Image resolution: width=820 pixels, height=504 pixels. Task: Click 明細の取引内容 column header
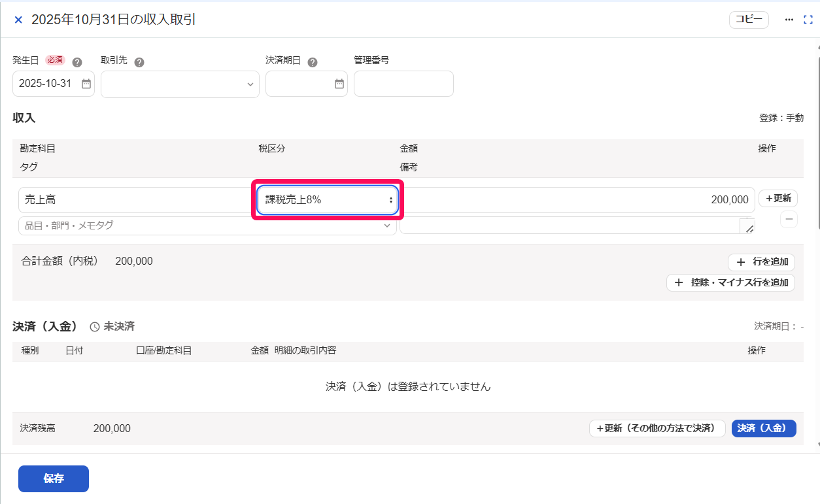coord(305,351)
